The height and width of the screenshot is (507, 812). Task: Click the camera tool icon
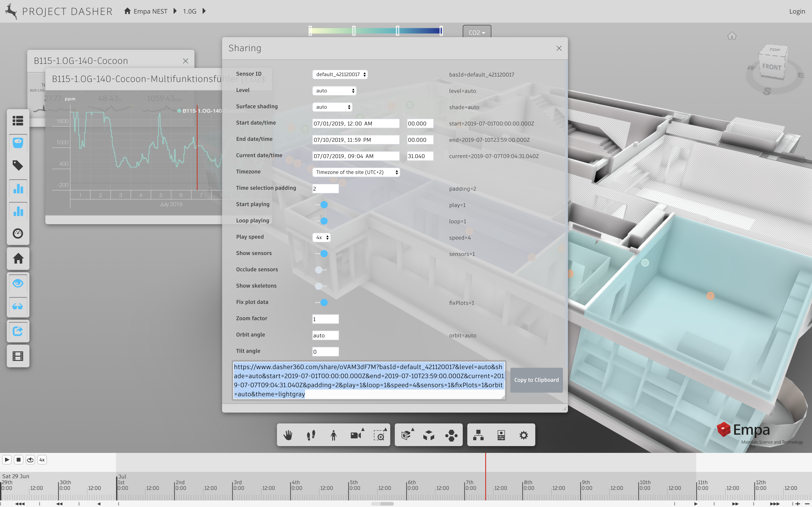[356, 435]
